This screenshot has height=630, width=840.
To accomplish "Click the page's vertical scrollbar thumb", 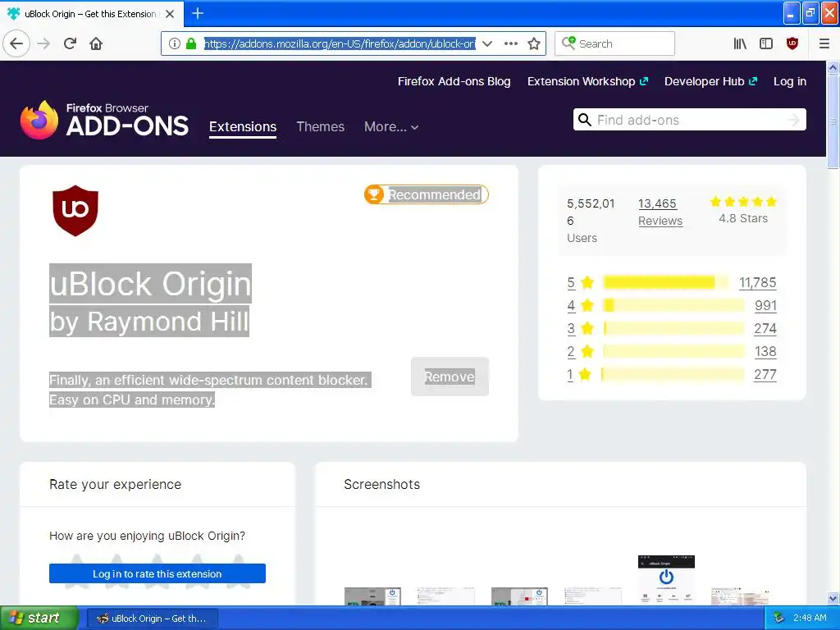I will coord(833,121).
